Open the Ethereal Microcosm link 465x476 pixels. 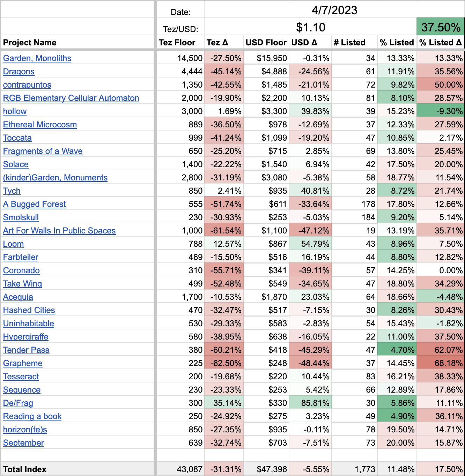[x=40, y=125]
